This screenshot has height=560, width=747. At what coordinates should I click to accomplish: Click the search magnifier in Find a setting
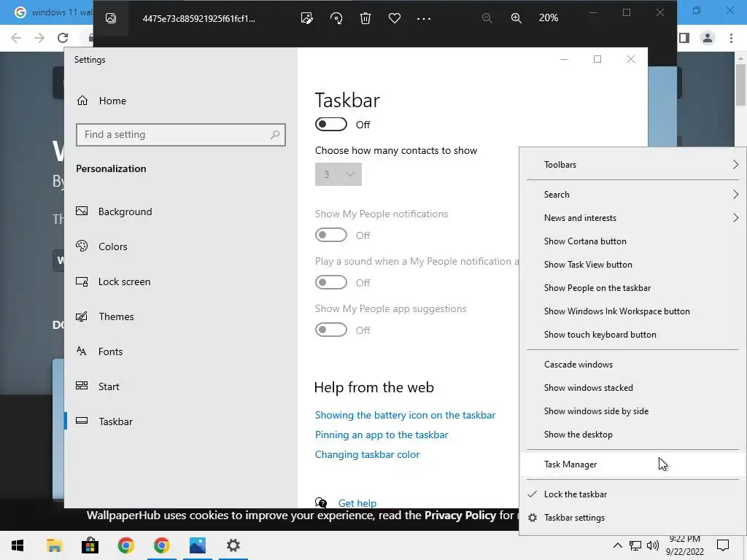275,135
